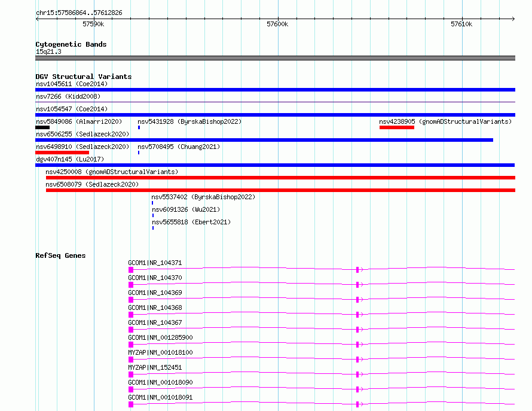Click the nsv1054547 (Coe2014) label

pyautogui.click(x=72, y=109)
